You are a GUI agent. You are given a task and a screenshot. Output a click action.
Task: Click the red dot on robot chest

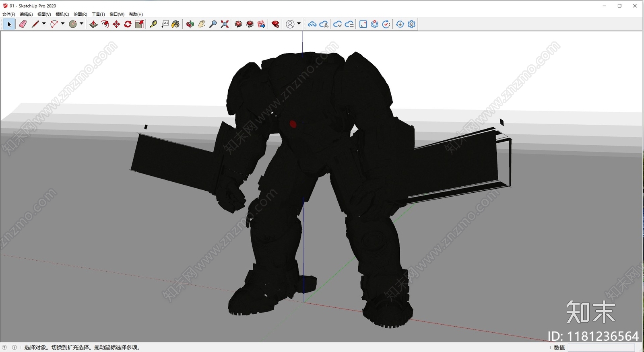tap(293, 124)
